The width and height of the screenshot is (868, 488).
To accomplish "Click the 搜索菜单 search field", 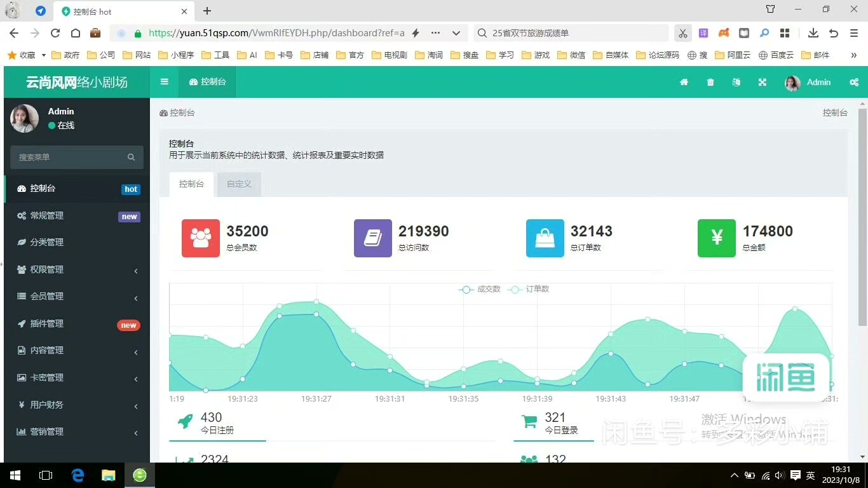I will click(70, 157).
